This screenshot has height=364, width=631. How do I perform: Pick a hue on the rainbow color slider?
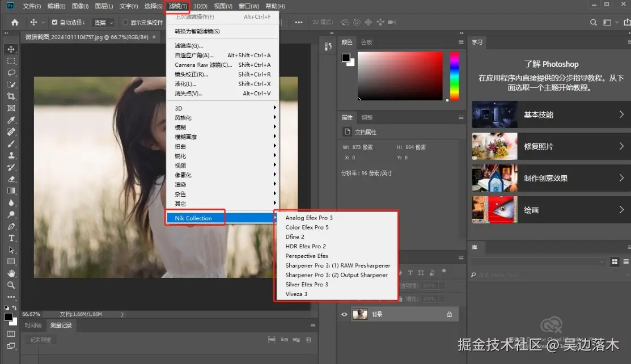pos(454,76)
